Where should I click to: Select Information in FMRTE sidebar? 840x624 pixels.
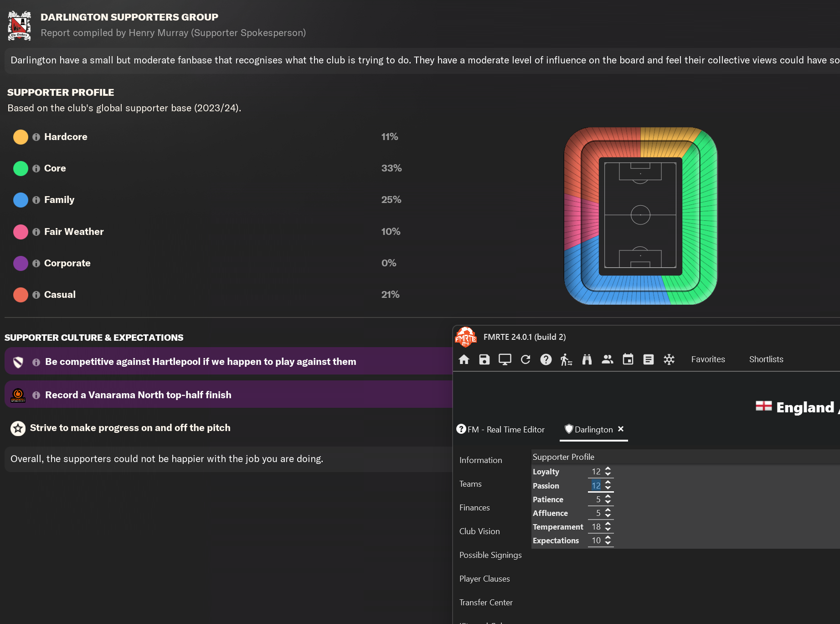point(480,460)
